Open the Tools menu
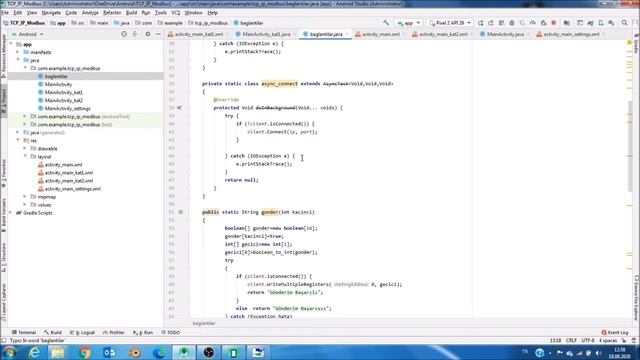The image size is (640, 360). [161, 13]
